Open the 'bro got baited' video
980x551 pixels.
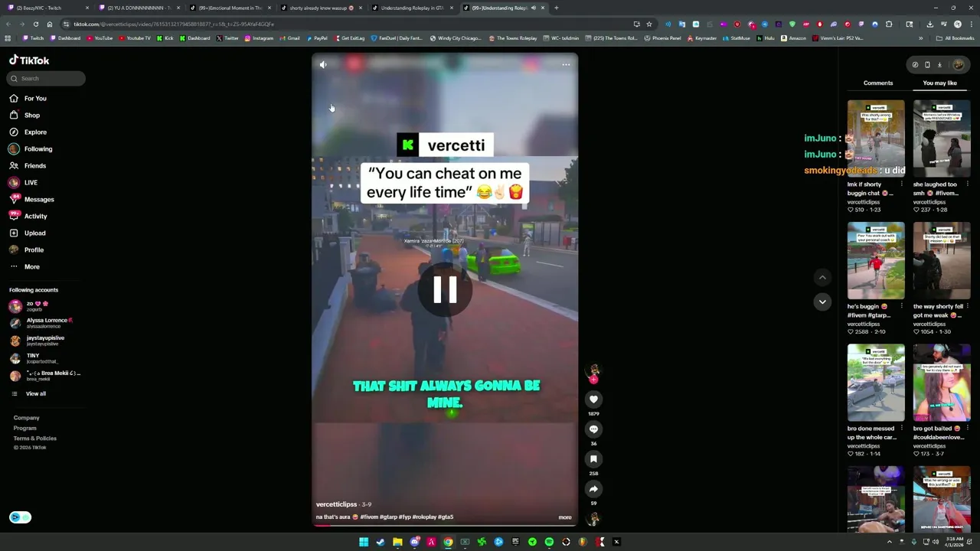pos(942,383)
